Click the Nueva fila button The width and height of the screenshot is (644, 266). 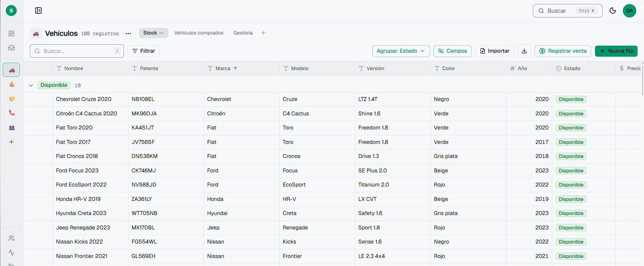pyautogui.click(x=616, y=51)
